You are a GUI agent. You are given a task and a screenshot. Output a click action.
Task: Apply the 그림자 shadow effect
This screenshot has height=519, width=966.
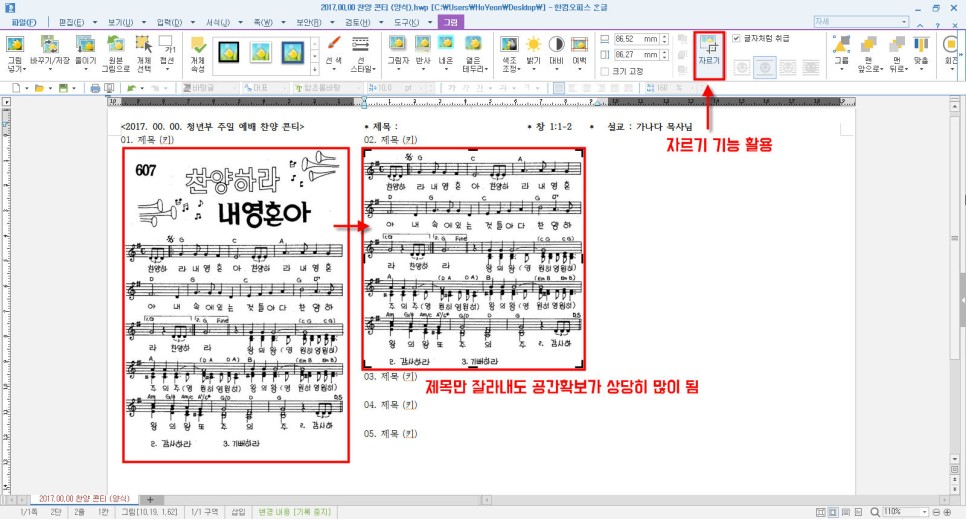tap(397, 43)
